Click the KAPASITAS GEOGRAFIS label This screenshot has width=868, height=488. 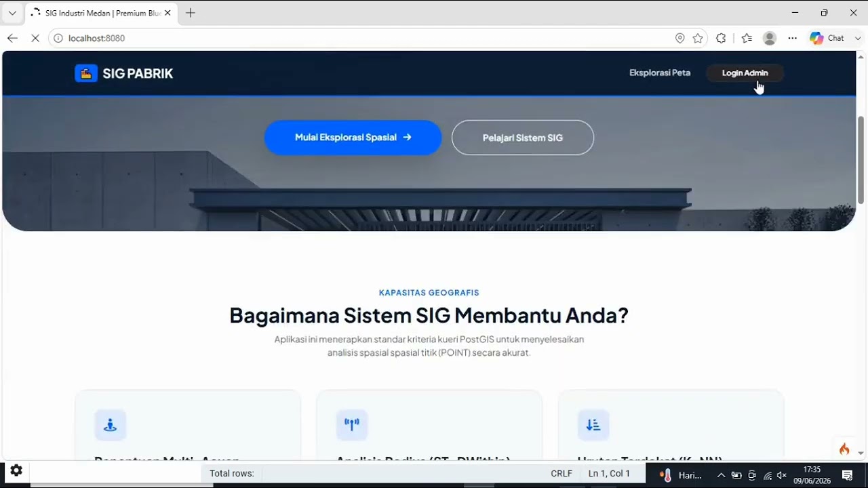coord(429,293)
